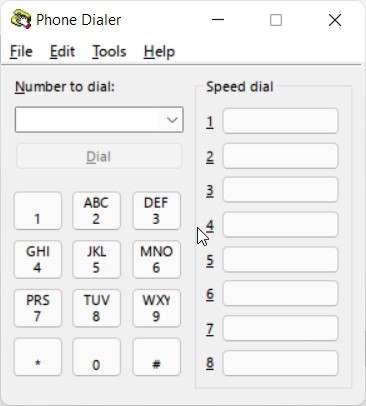Click the Dial button
This screenshot has width=366, height=406.
(x=99, y=156)
